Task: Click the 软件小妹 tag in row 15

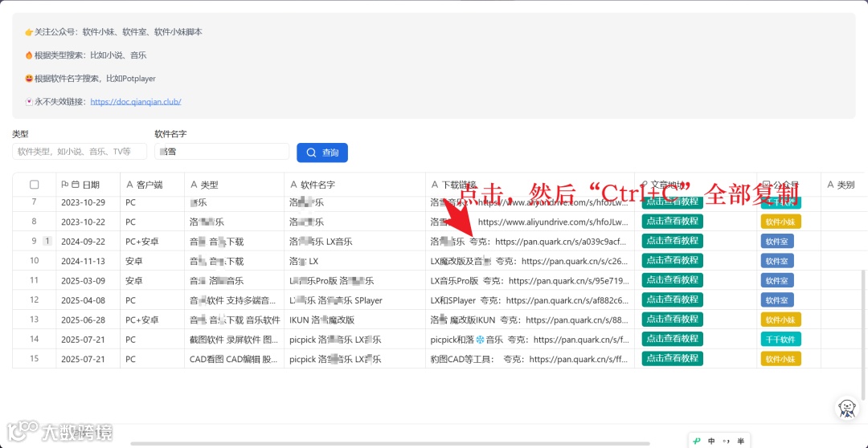Action: (x=780, y=359)
